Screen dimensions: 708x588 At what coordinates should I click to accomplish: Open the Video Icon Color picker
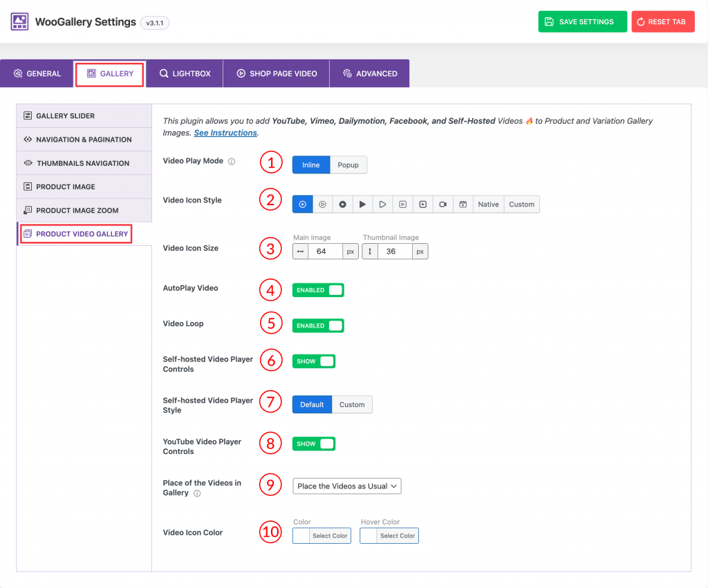point(322,535)
